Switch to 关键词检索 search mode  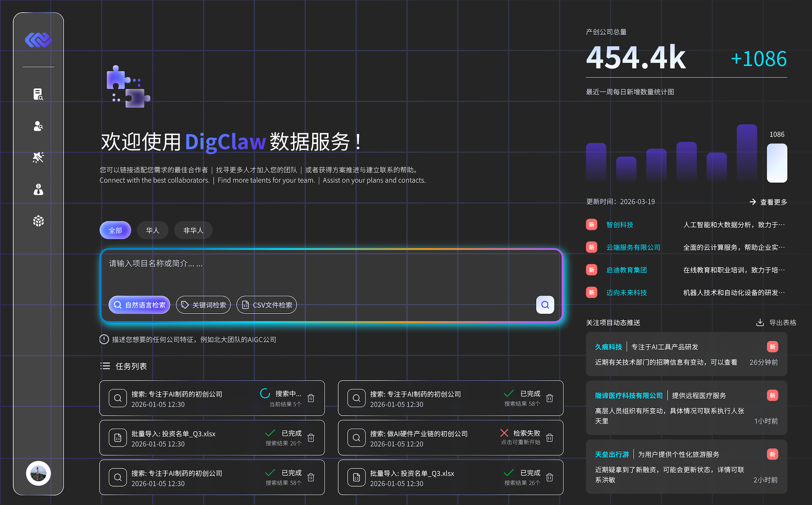coord(203,305)
